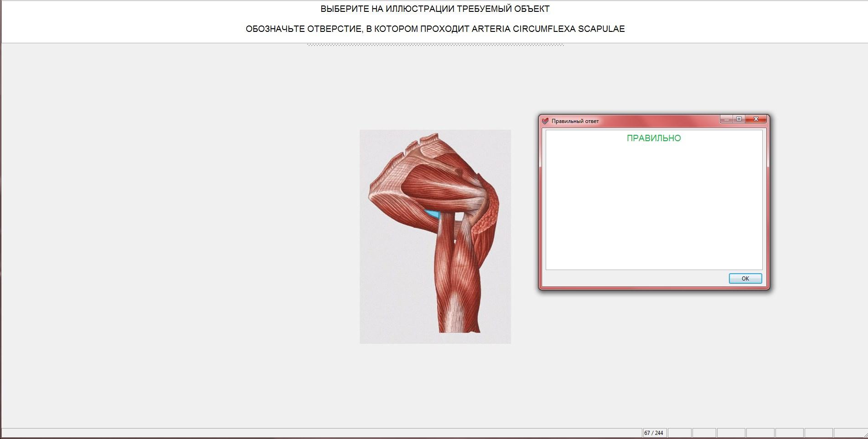The image size is (868, 439).
Task: Click the Правильный ответ title bar text
Action: tap(575, 121)
